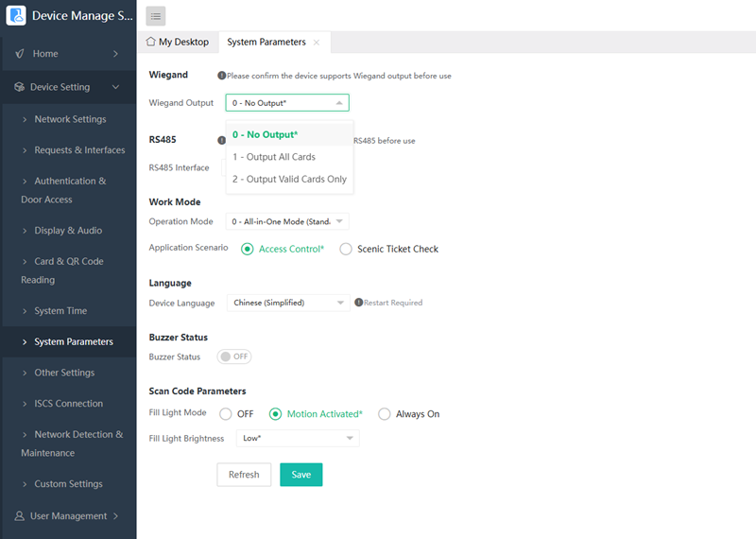Open Card & QR Code Reading
The height and width of the screenshot is (539, 756).
click(69, 270)
